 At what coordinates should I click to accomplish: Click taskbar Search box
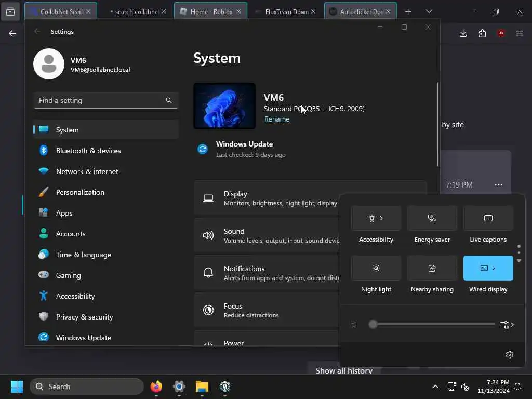pos(87,387)
